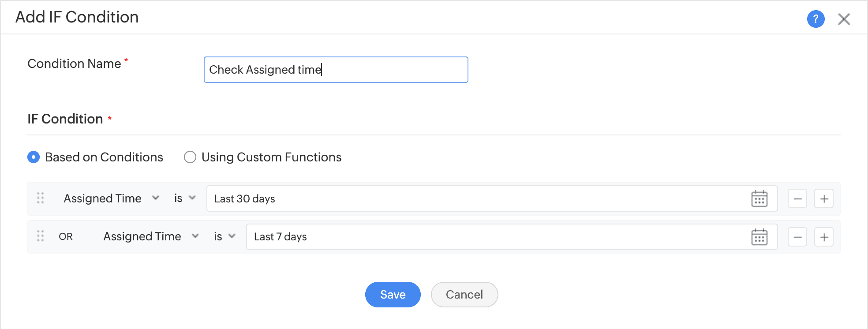
Task: Grab the first condition row drag handle
Action: (x=41, y=198)
